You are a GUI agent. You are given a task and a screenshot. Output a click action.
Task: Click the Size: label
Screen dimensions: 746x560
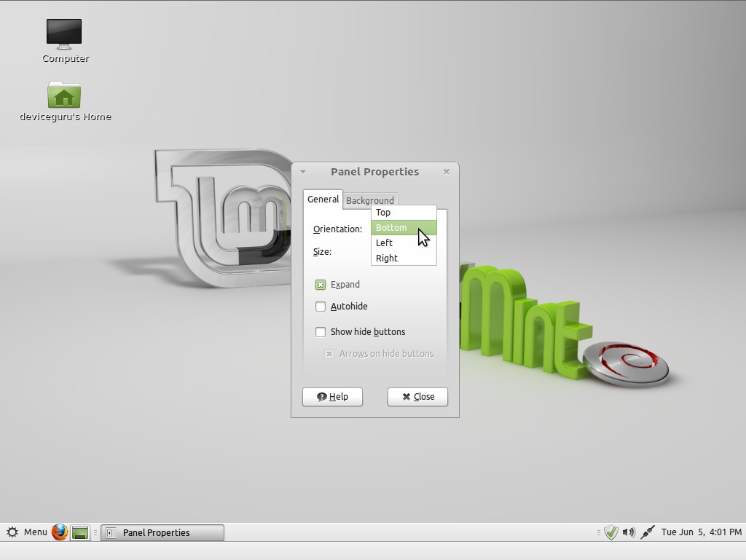[x=322, y=251]
